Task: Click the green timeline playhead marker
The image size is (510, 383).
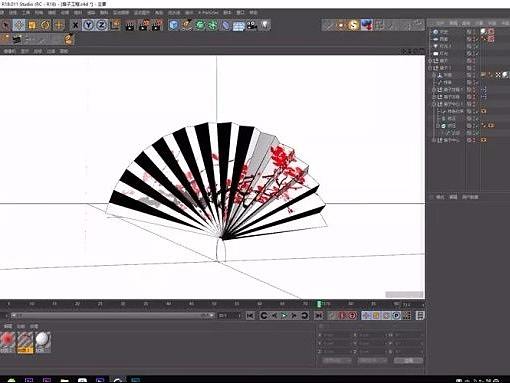Action: point(319,304)
